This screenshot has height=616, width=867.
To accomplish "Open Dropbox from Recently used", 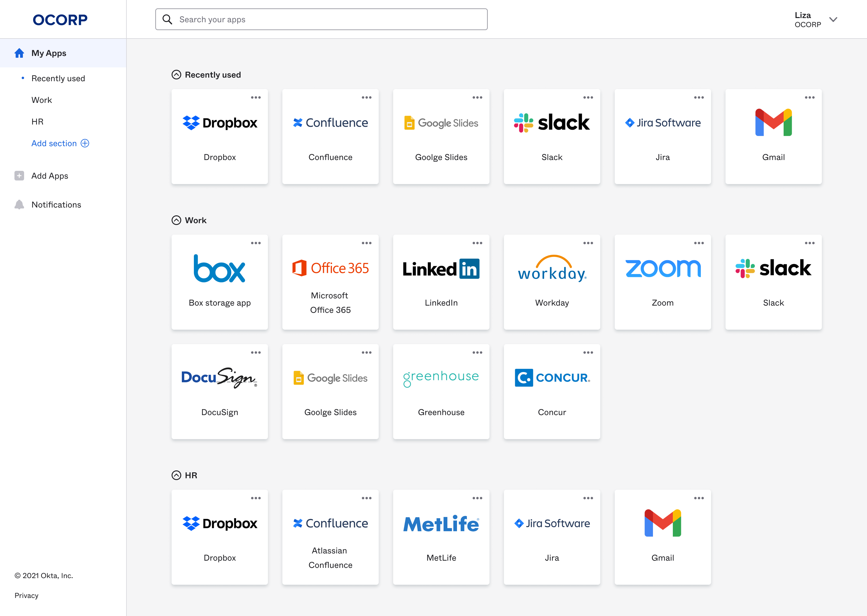I will [219, 137].
